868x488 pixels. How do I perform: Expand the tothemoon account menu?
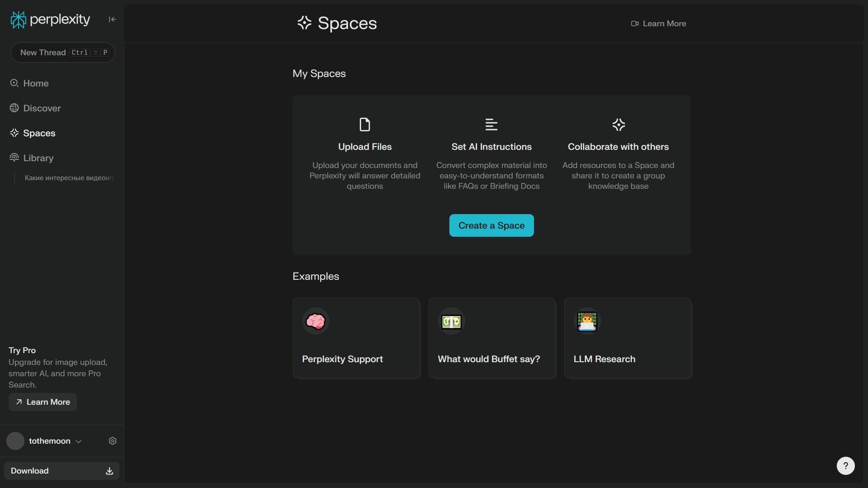(x=55, y=441)
